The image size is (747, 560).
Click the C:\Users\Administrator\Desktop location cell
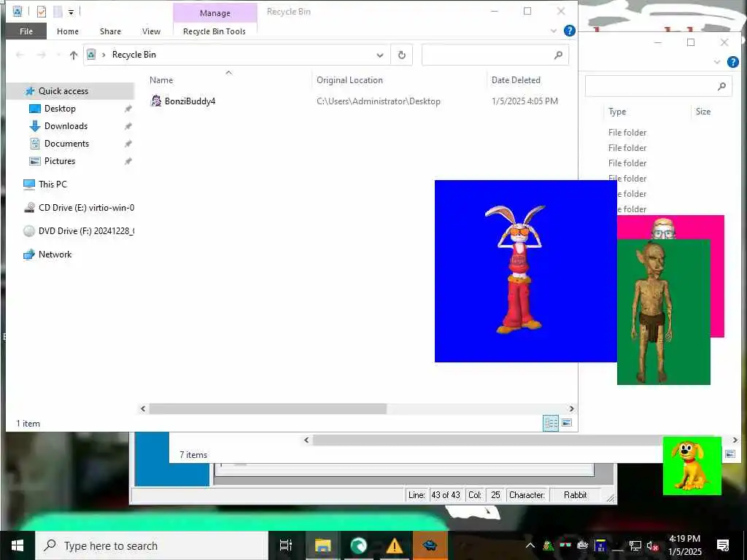[379, 101]
